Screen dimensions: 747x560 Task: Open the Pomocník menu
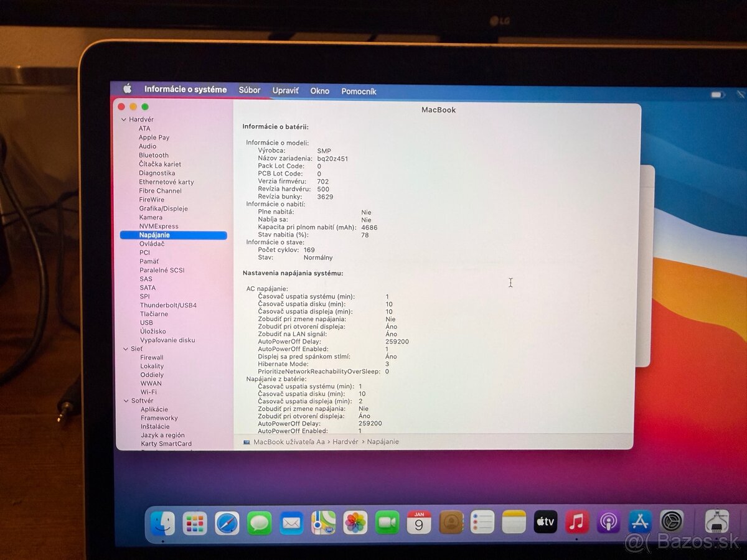click(359, 90)
